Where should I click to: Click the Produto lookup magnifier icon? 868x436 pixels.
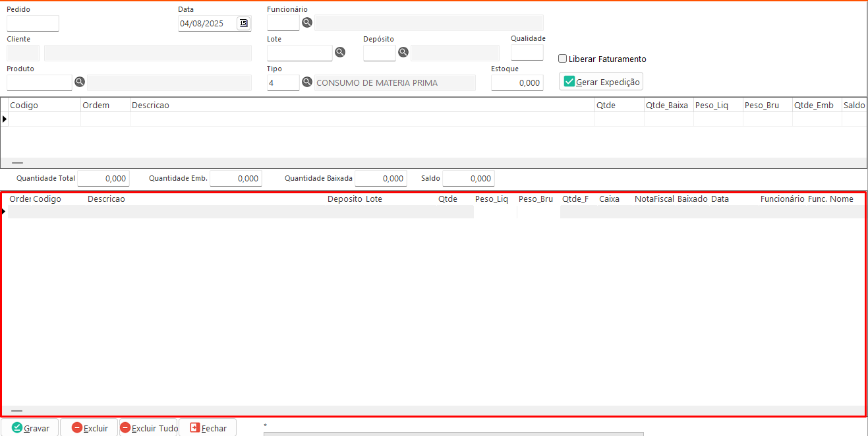[80, 82]
